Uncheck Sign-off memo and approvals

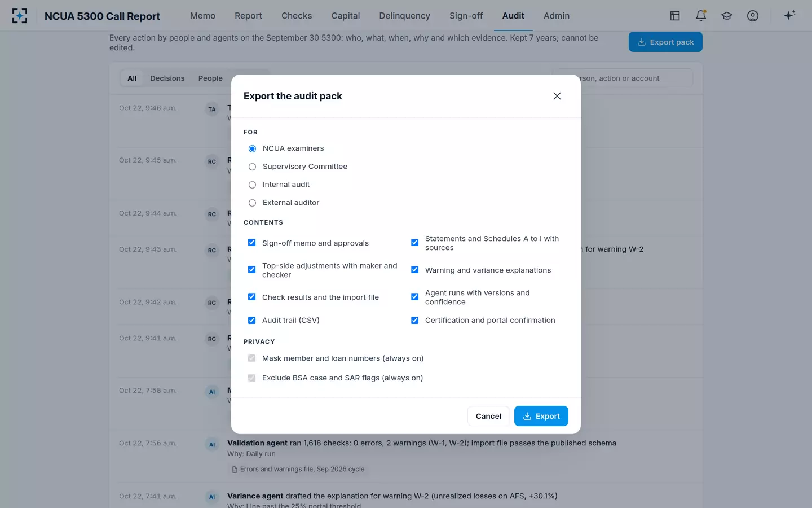(x=252, y=243)
